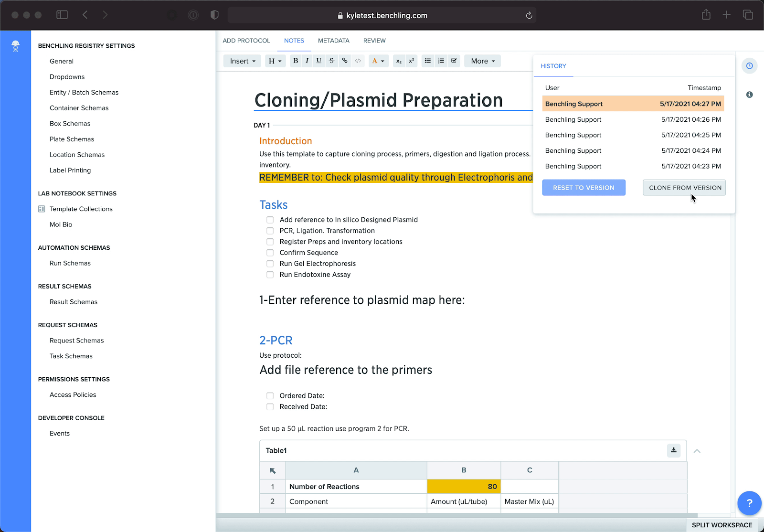
Task: Select the 04:23 PM history version
Action: (633, 166)
